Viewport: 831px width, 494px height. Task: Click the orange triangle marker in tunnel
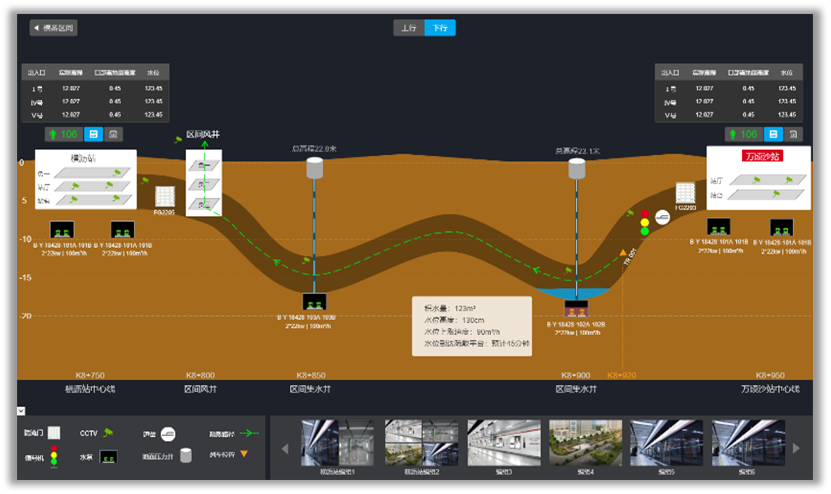pyautogui.click(x=623, y=252)
